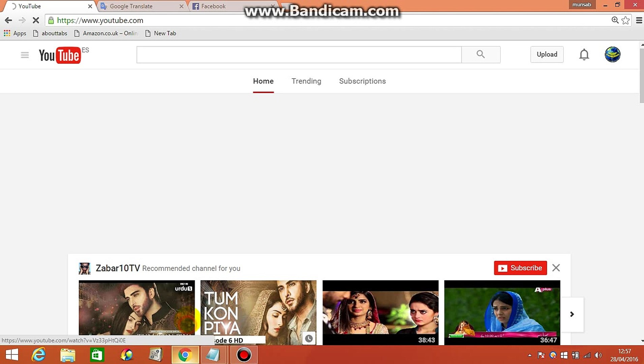Show next videos in Zabar10TV shelf

[572, 314]
